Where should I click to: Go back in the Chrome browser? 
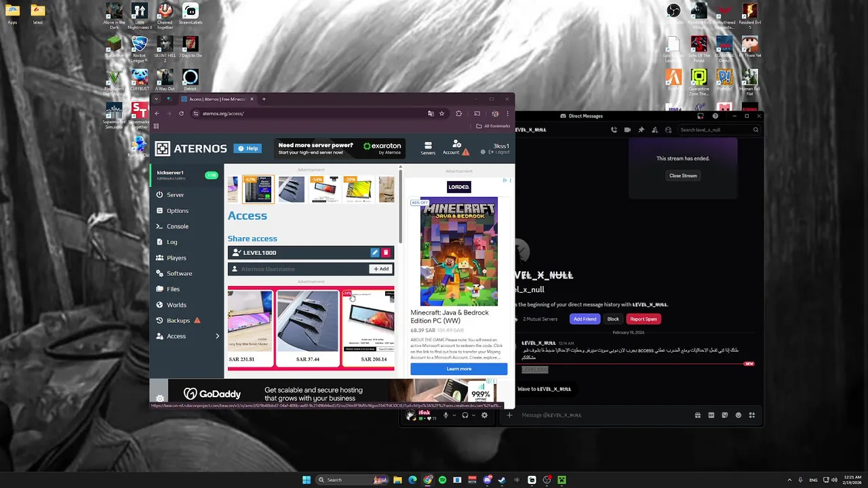click(157, 114)
